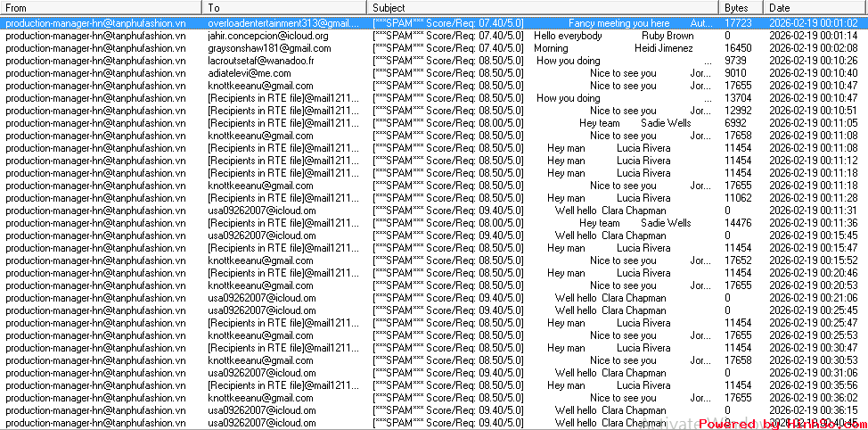Click the 9739 bytes value
868x430 pixels.
(x=735, y=61)
